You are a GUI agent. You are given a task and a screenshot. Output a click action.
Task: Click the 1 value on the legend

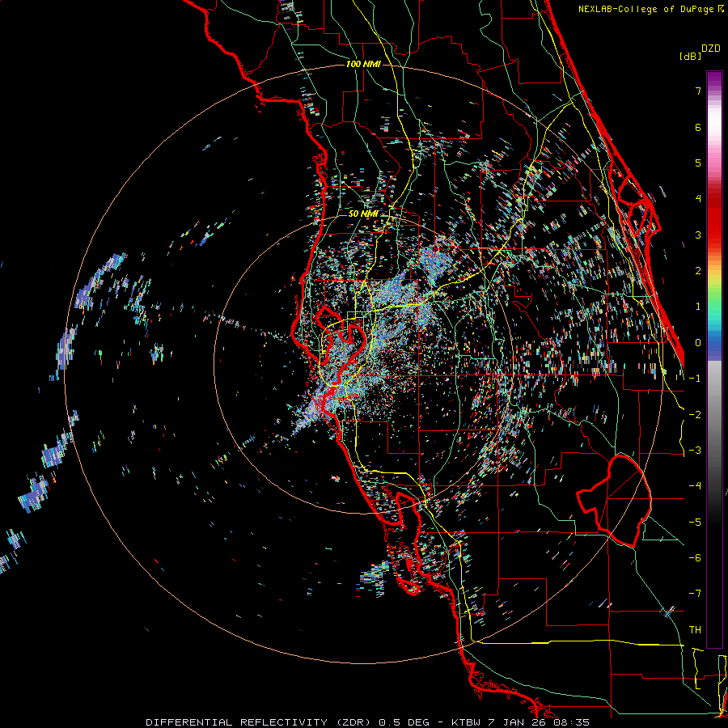pos(698,307)
